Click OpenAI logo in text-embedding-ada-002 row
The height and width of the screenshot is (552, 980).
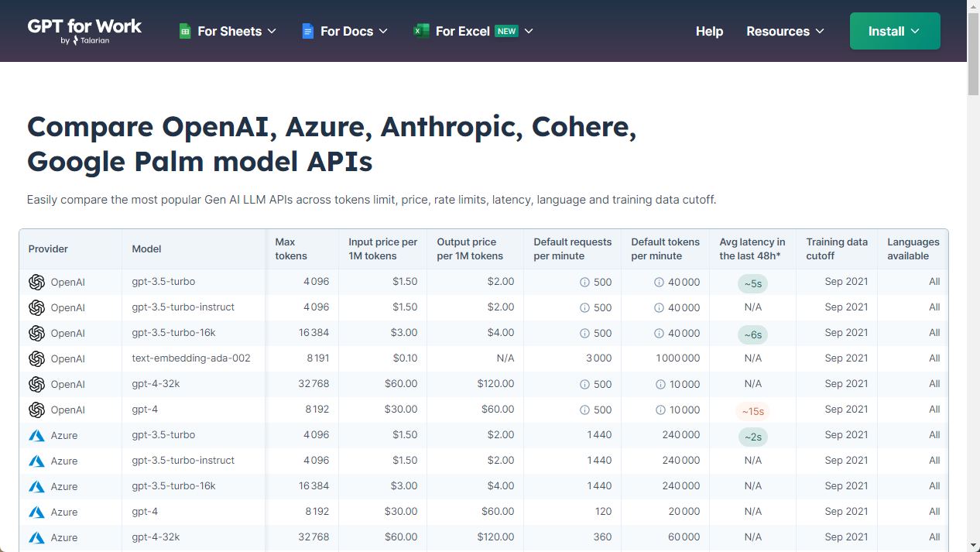[36, 358]
